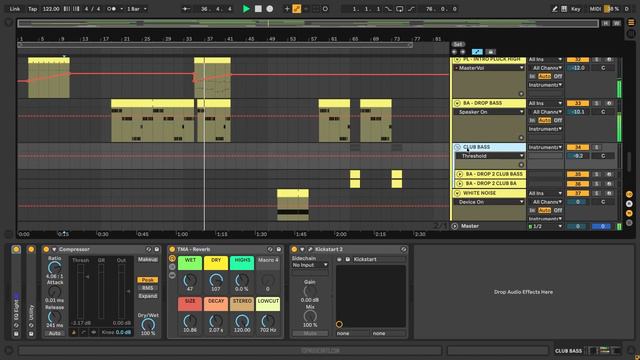Screen dimensions: 640x360
Task: Arm recording on BA - DROP BASS track
Action: pos(609,103)
